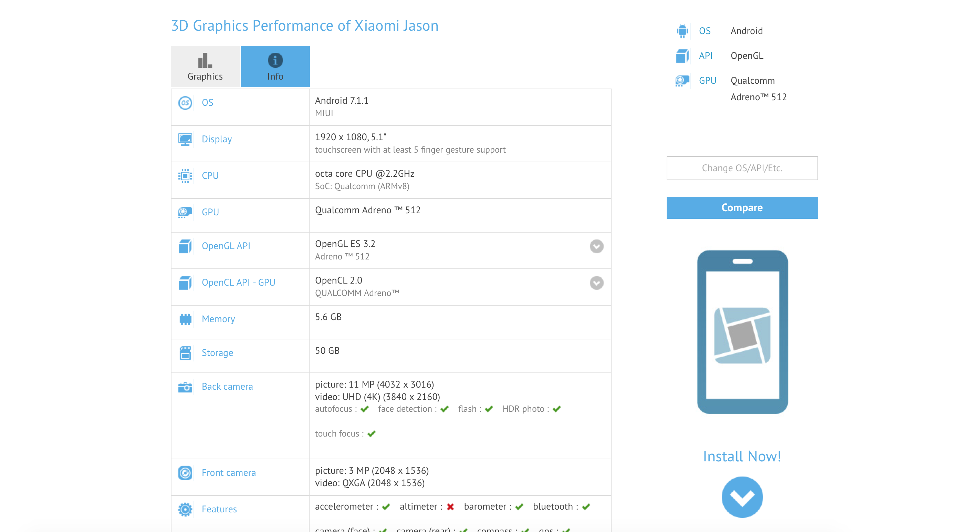Click the face detection checkmark

pos(444,409)
